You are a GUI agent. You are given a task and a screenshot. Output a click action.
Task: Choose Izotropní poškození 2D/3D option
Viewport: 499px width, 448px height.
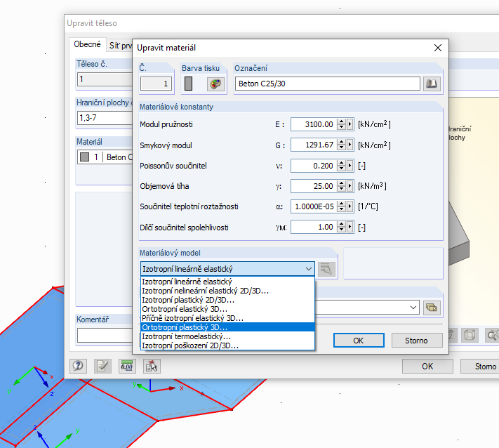click(x=227, y=345)
